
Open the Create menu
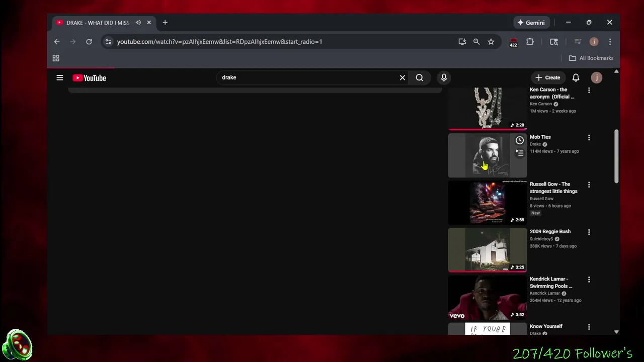547,77
